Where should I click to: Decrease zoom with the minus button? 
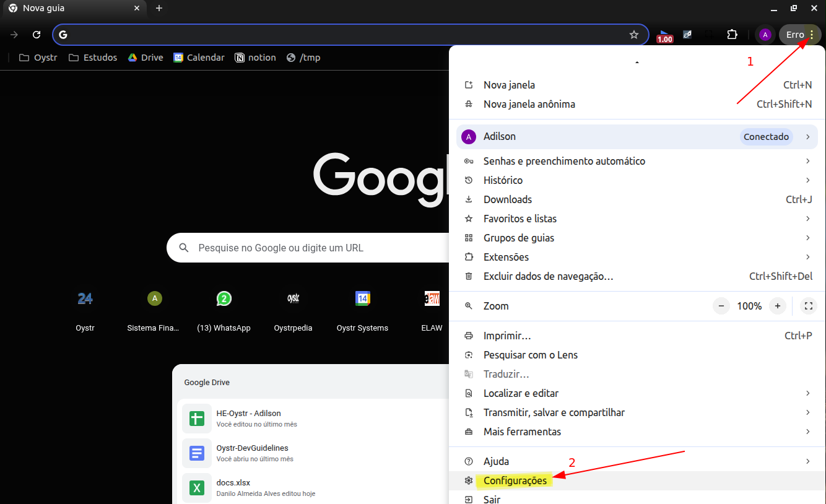(x=721, y=306)
